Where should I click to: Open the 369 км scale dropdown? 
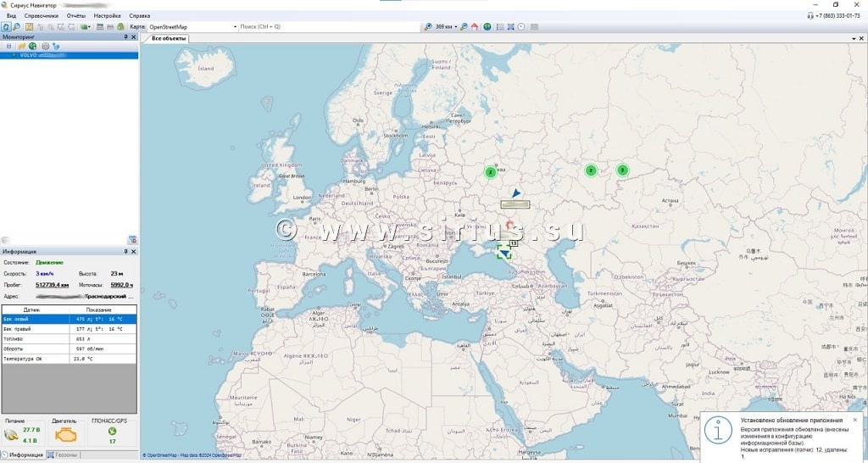pyautogui.click(x=455, y=27)
